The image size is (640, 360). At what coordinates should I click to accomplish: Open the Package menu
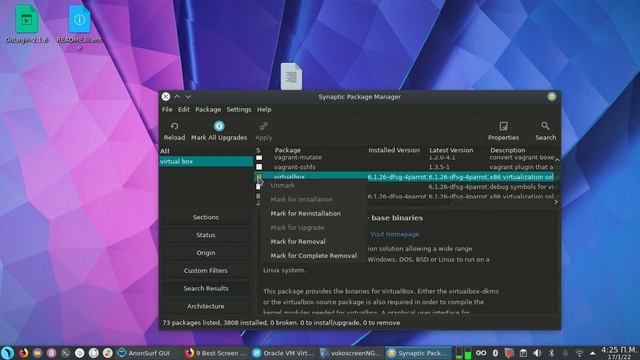pyautogui.click(x=208, y=109)
